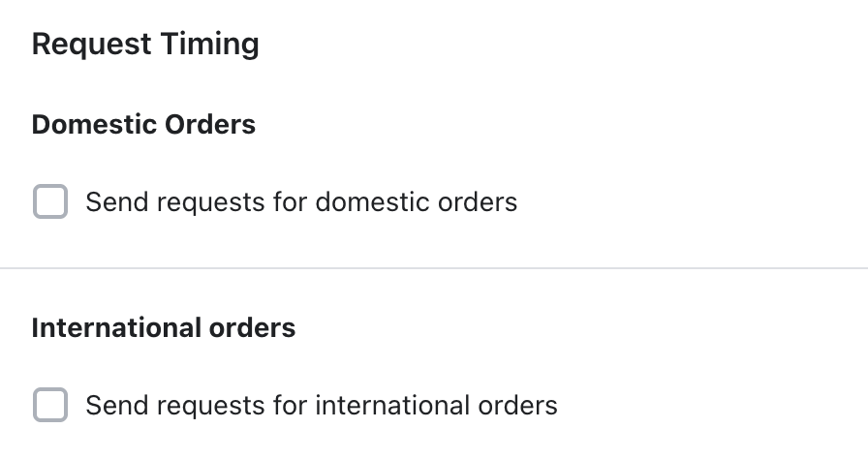Check the unchecked box under International orders
Viewport: 868px width, 459px height.
50,405
